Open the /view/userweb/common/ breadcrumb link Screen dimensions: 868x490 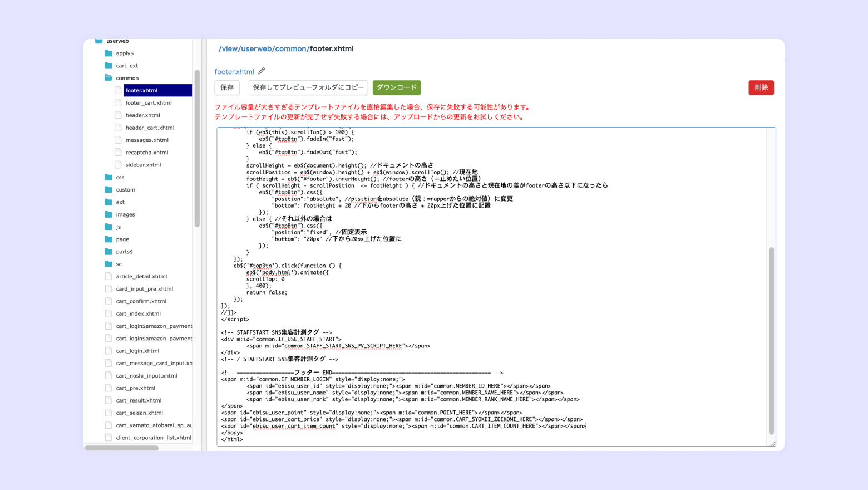pos(264,48)
